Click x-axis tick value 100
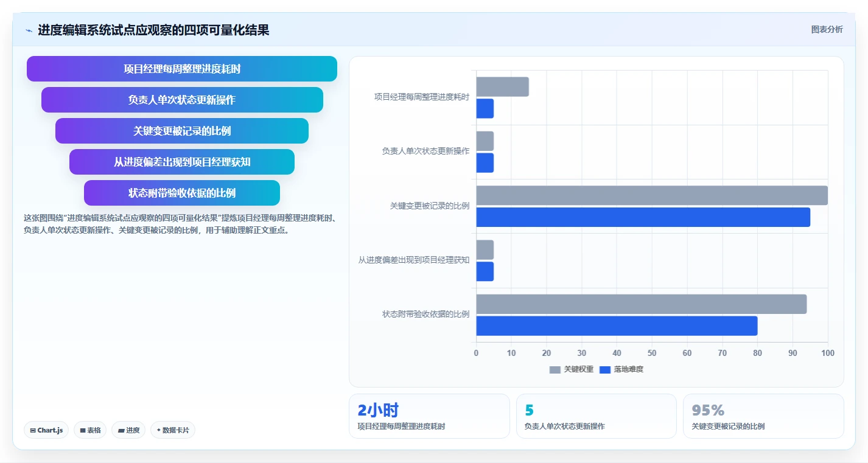This screenshot has height=463, width=868. click(828, 353)
